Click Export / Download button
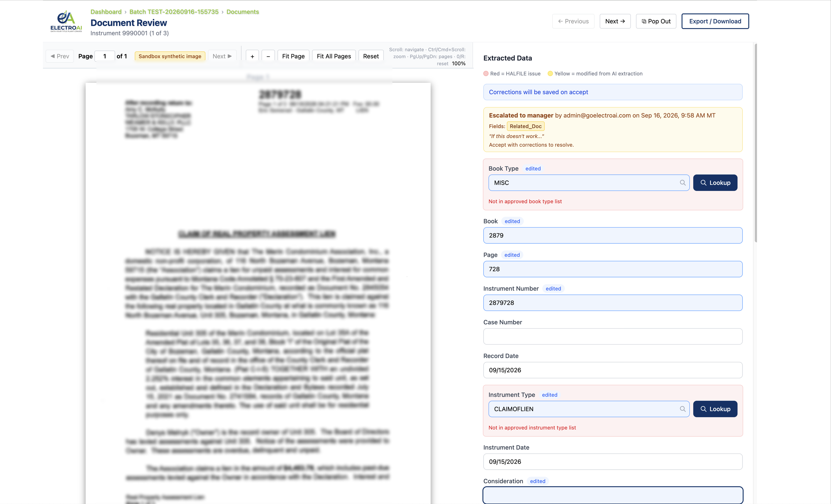Screen dimensions: 831x504 pos(715,21)
